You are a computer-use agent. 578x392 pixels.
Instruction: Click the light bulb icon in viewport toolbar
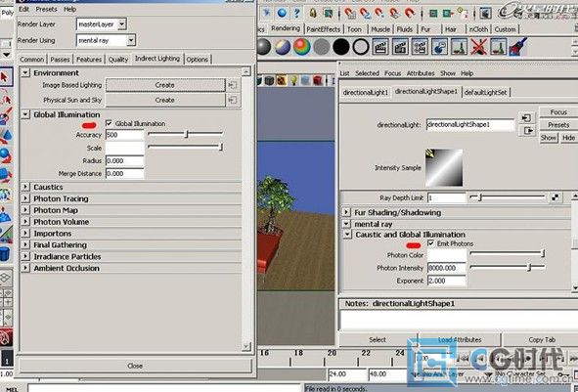293,80
